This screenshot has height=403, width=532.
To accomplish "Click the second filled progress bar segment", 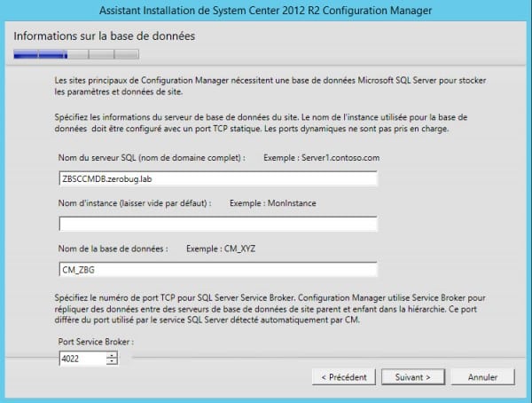I will [x=52, y=56].
